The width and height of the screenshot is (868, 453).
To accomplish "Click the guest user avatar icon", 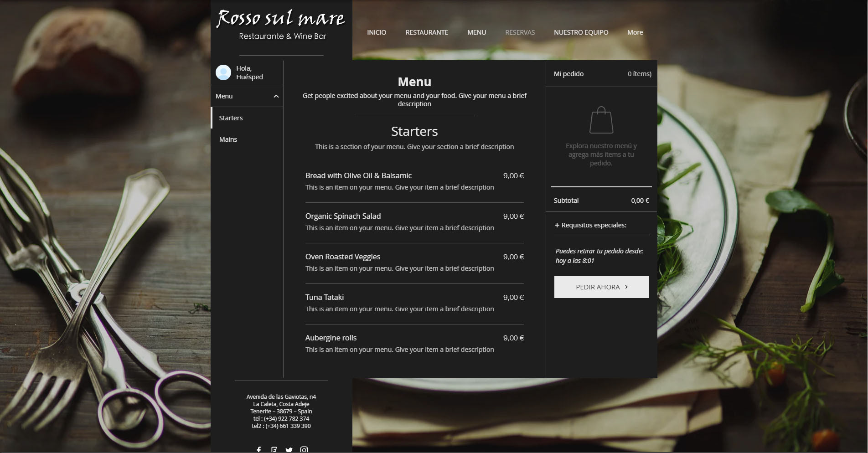I will (x=223, y=72).
